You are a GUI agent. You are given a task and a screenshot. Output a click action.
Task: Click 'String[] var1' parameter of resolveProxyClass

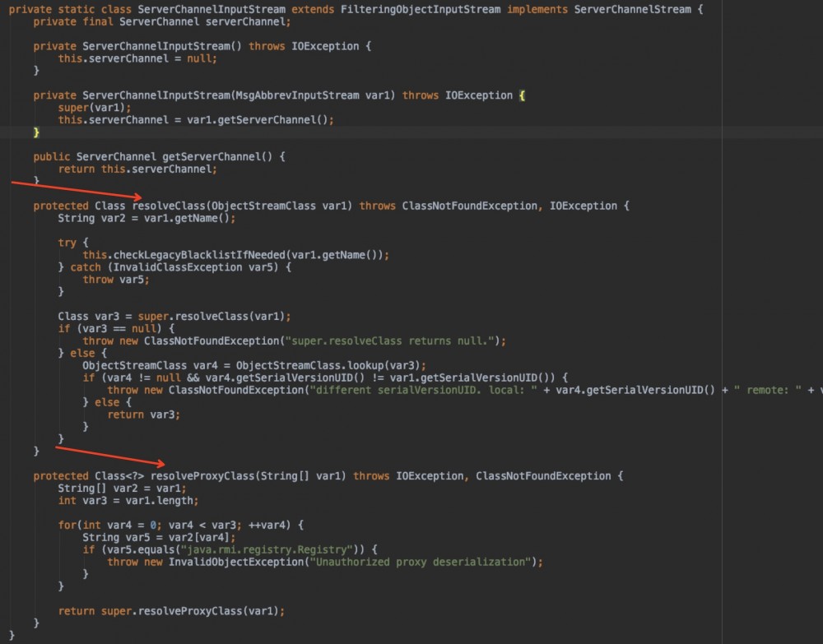tap(300, 476)
